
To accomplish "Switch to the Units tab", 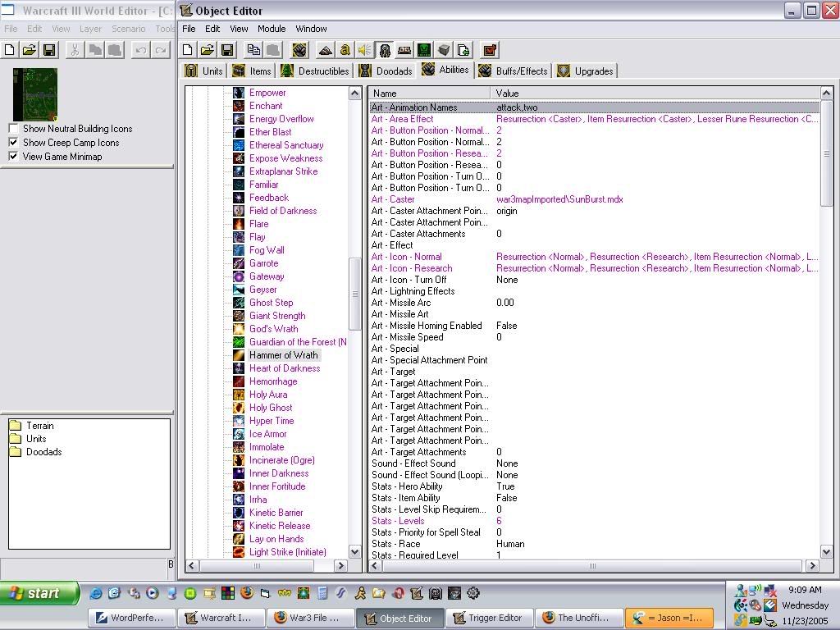I will point(203,71).
